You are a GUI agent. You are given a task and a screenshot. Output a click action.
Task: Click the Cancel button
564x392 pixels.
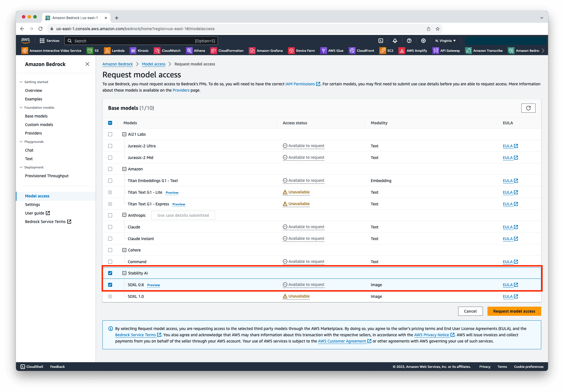(x=470, y=311)
